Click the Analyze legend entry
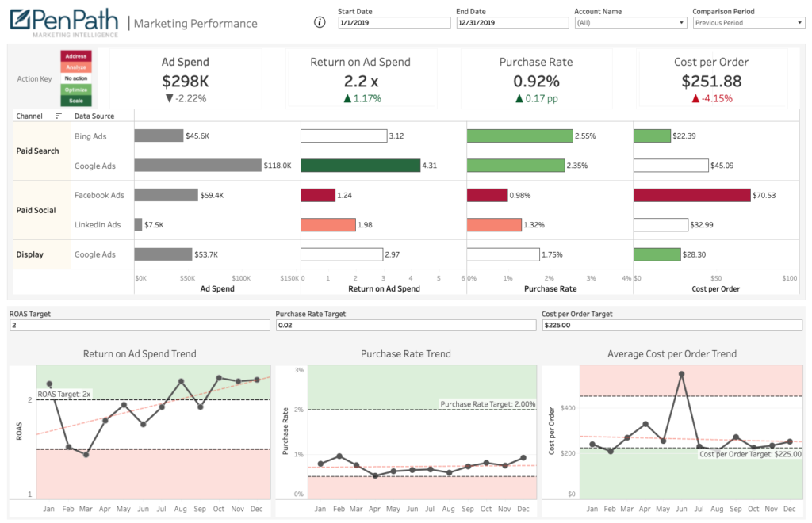The width and height of the screenshot is (812, 523). point(76,67)
